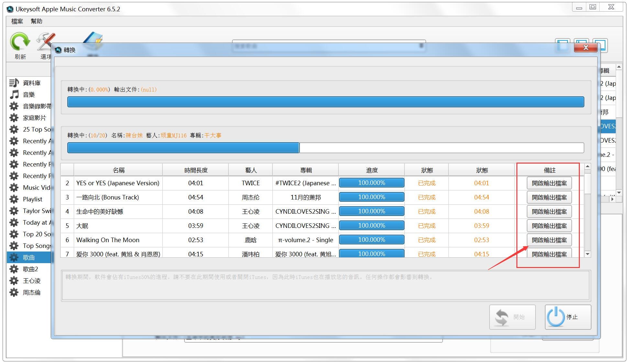The height and width of the screenshot is (364, 629).
Task: Select the '一路向北 (Bonus Track)' track name
Action: pyautogui.click(x=107, y=197)
